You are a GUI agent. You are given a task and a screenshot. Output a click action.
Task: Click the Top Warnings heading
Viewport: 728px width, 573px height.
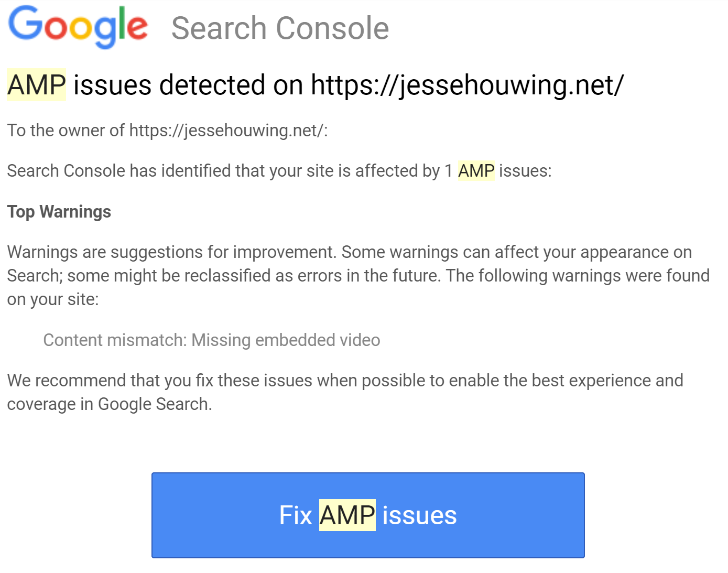pyautogui.click(x=59, y=212)
